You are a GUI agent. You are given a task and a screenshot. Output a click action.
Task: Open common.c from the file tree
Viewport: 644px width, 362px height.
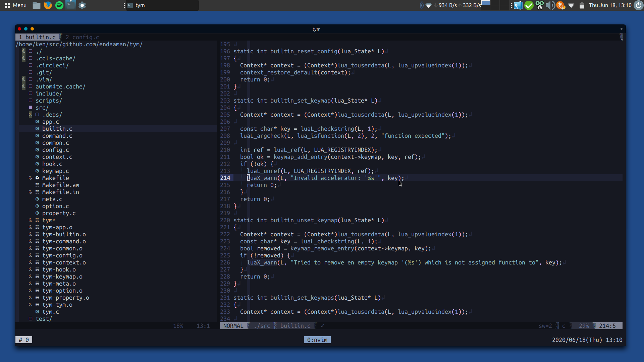pyautogui.click(x=55, y=143)
